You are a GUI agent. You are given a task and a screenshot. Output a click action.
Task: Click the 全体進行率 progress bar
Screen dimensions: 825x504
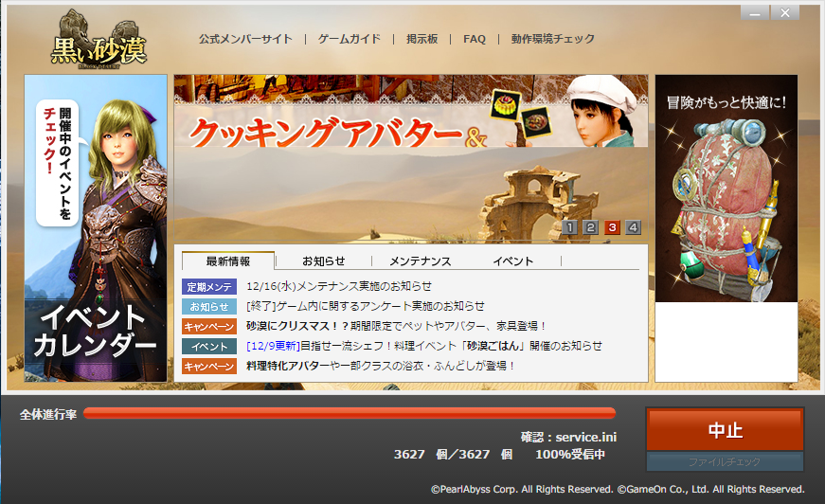(350, 413)
